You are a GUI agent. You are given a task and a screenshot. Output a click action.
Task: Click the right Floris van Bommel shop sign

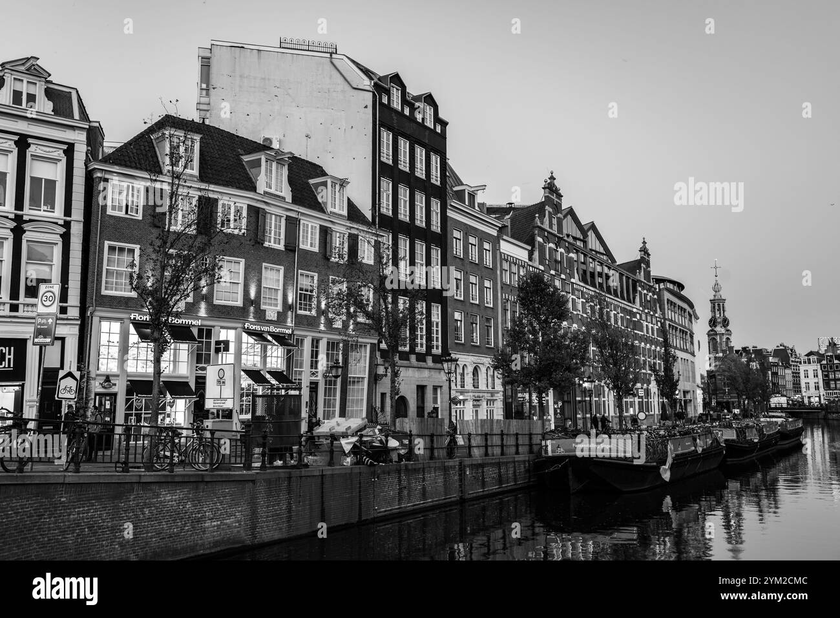(x=268, y=328)
